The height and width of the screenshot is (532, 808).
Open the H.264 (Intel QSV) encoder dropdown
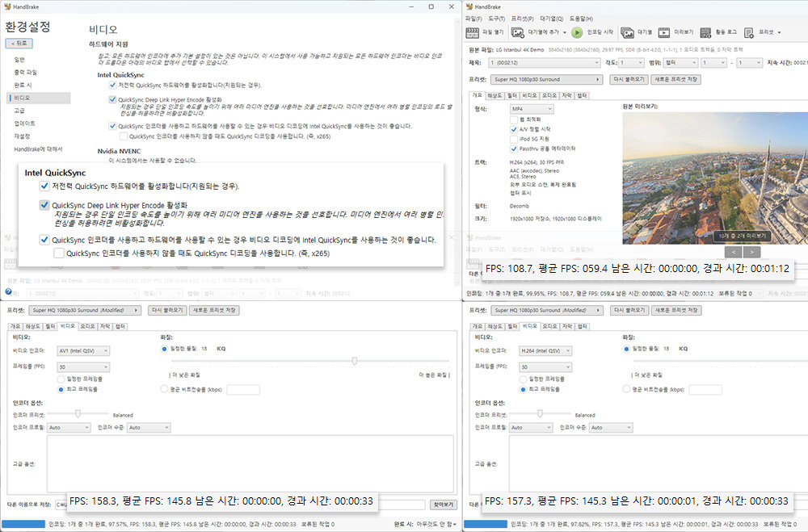point(545,350)
